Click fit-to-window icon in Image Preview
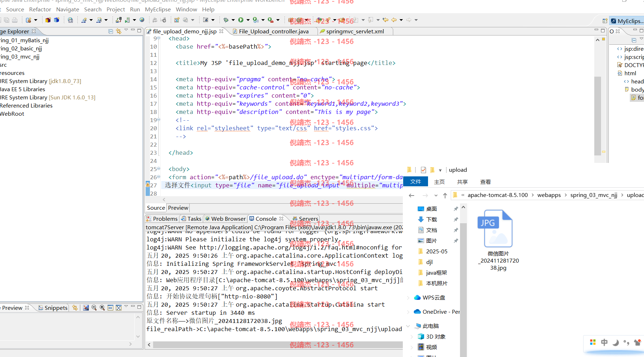 point(119,308)
